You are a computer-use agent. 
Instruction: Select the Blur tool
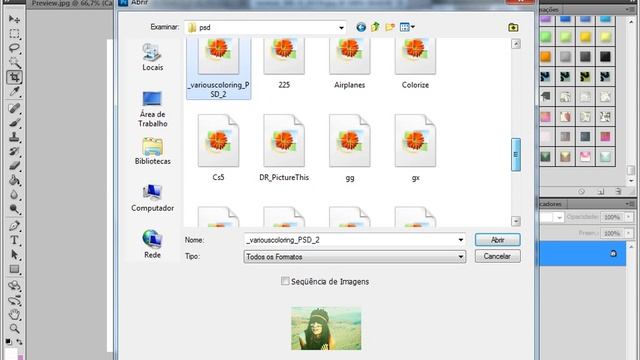(14, 195)
